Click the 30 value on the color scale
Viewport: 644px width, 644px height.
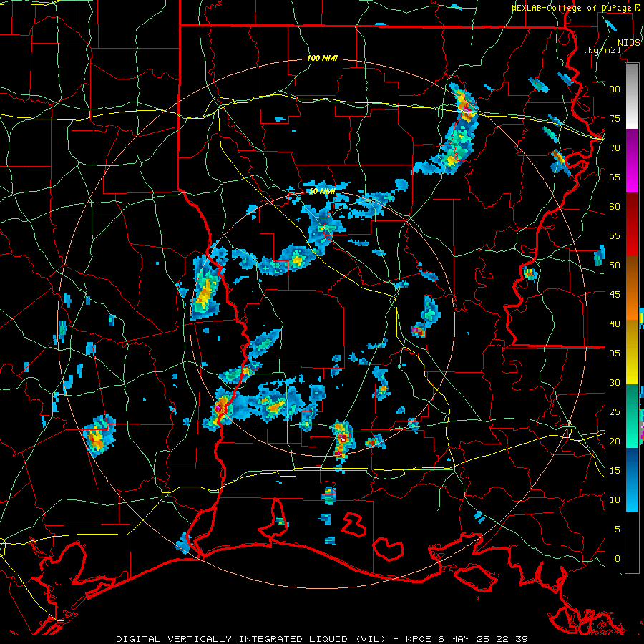coord(615,383)
